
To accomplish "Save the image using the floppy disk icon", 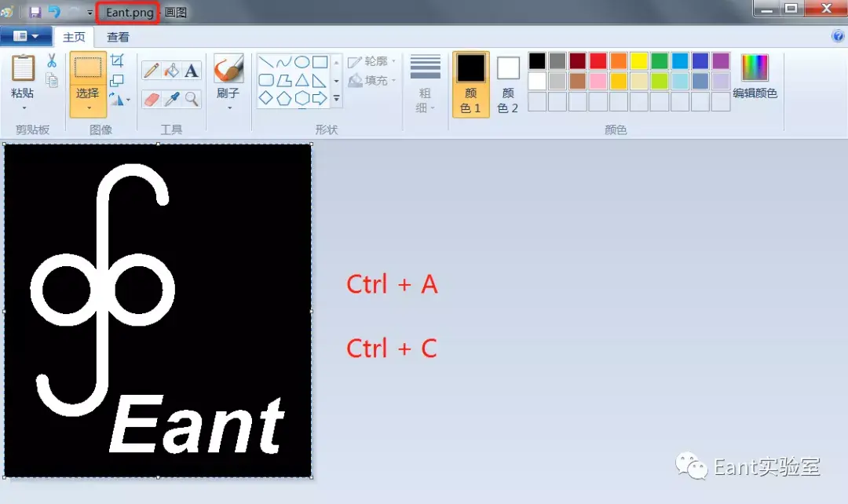I will (x=35, y=12).
